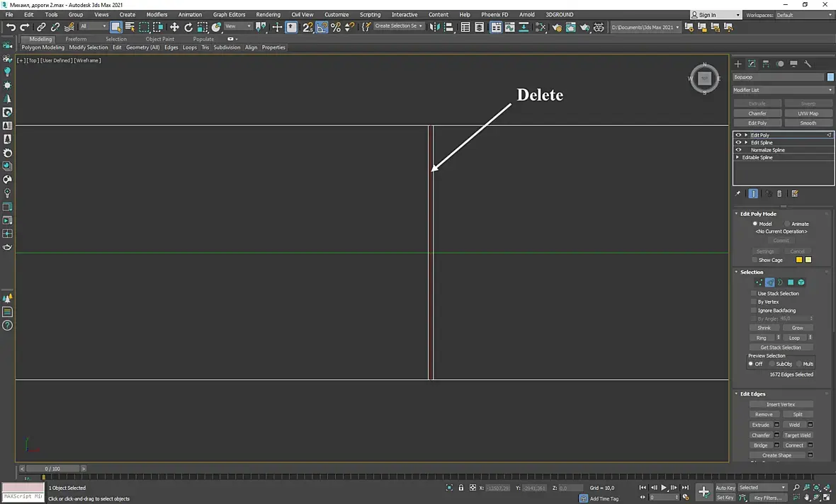The width and height of the screenshot is (836, 504).
Task: Toggle Normalize Spline modifier eye visibility
Action: (x=738, y=150)
